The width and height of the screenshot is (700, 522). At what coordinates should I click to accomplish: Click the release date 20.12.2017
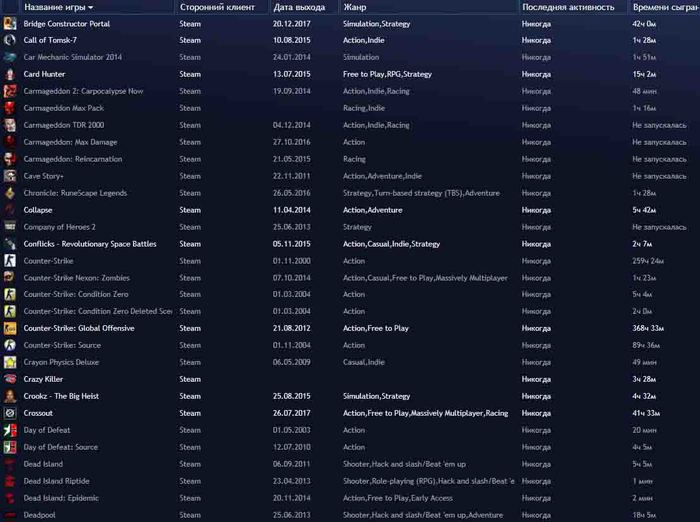click(x=292, y=24)
